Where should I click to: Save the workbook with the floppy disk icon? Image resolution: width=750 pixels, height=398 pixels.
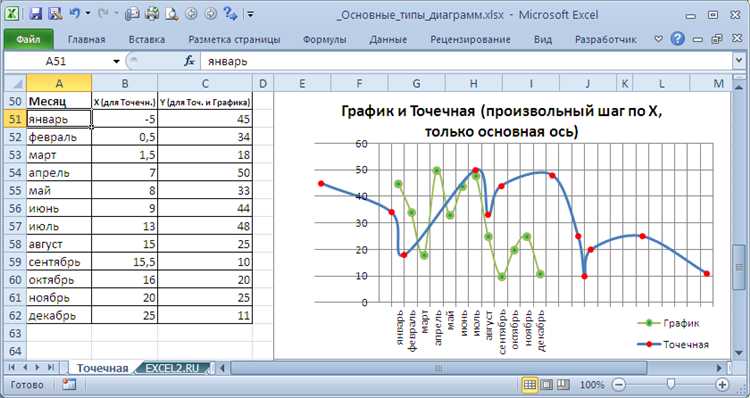click(x=36, y=14)
